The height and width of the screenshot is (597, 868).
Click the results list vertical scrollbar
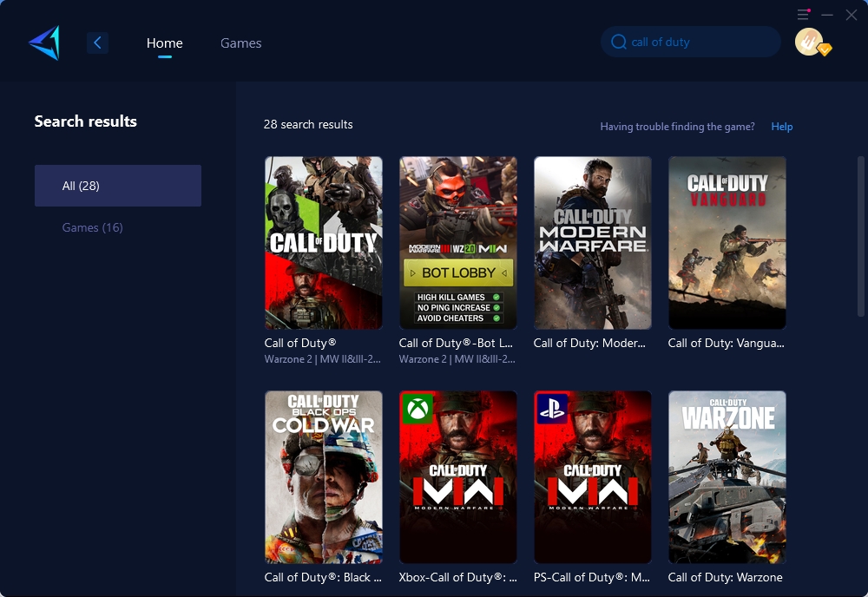tap(861, 237)
